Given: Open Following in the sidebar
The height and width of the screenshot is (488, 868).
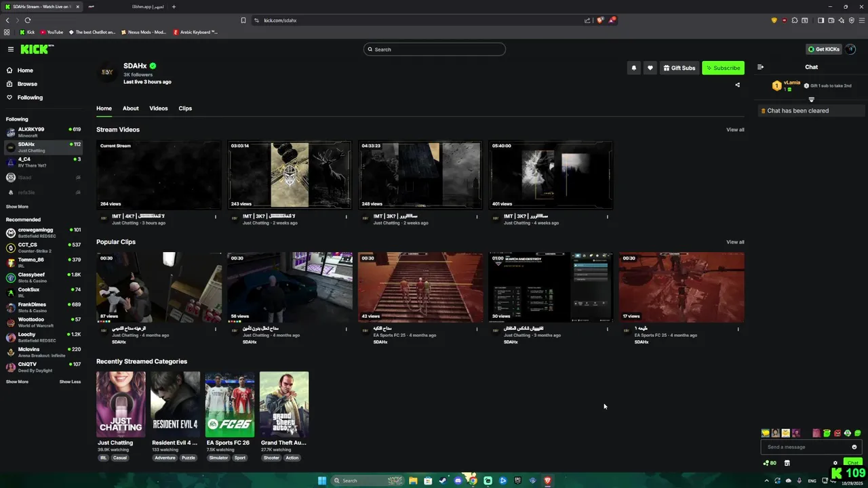Looking at the screenshot, I should point(30,98).
